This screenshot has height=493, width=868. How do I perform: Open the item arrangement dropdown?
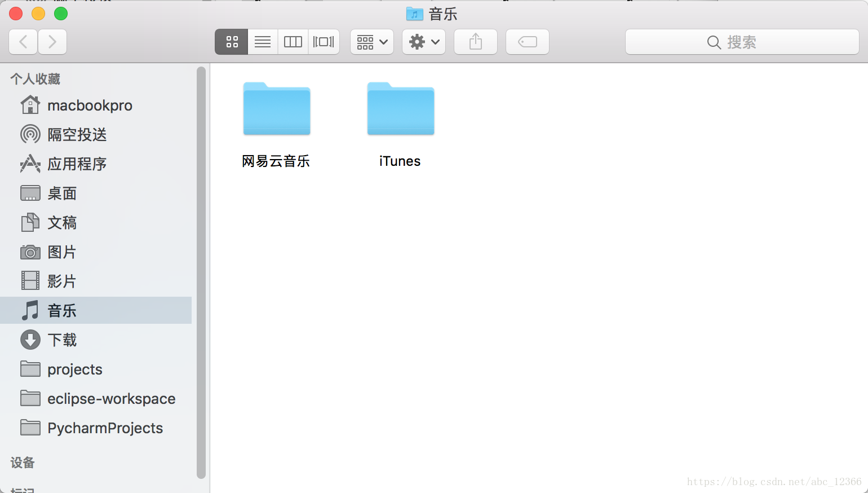tap(372, 42)
